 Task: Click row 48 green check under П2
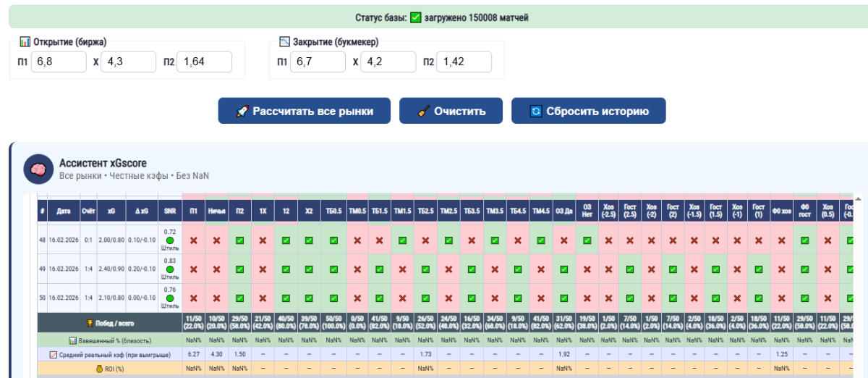coord(239,240)
